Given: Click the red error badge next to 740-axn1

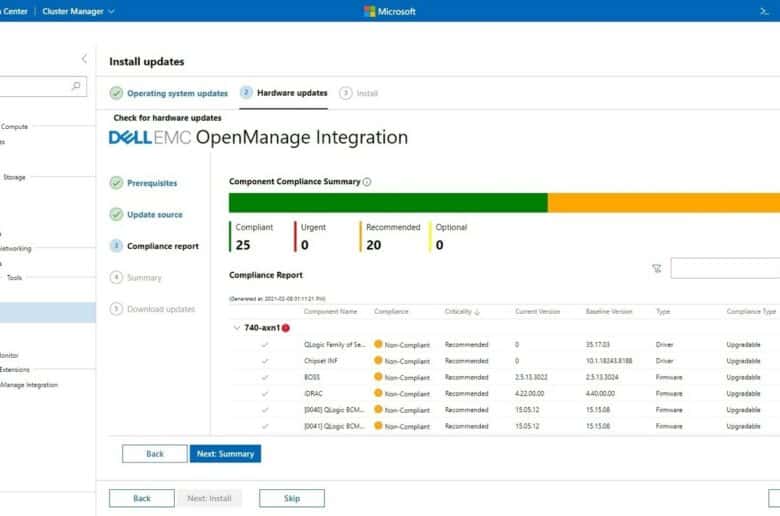Looking at the screenshot, I should click(x=286, y=328).
